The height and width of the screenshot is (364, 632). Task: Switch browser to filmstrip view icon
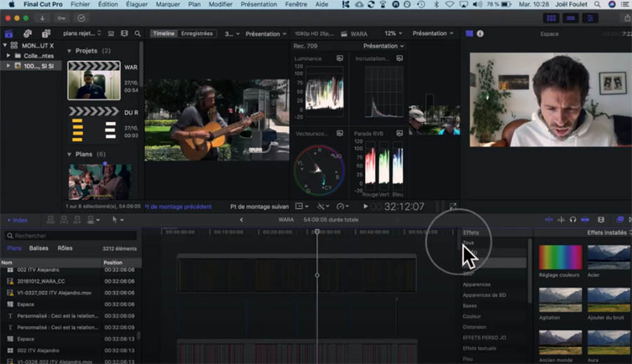[124, 34]
